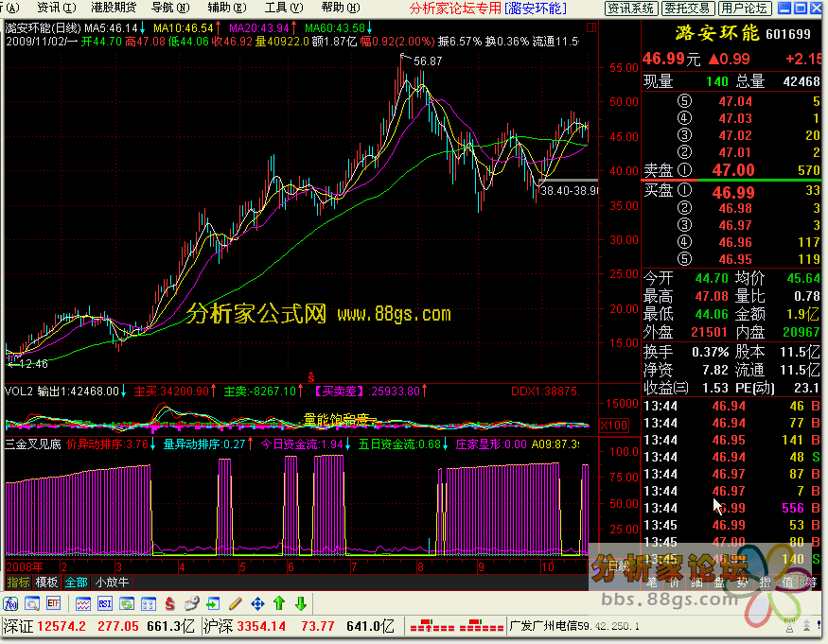Image resolution: width=828 pixels, height=644 pixels.
Task: Click the 三金叉见底 indicator title
Action: click(x=33, y=444)
